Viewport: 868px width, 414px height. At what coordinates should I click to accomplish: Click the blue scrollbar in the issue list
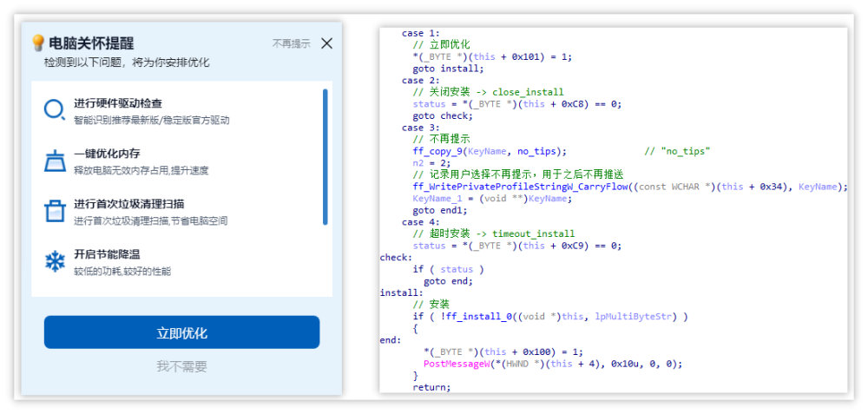[x=325, y=156]
